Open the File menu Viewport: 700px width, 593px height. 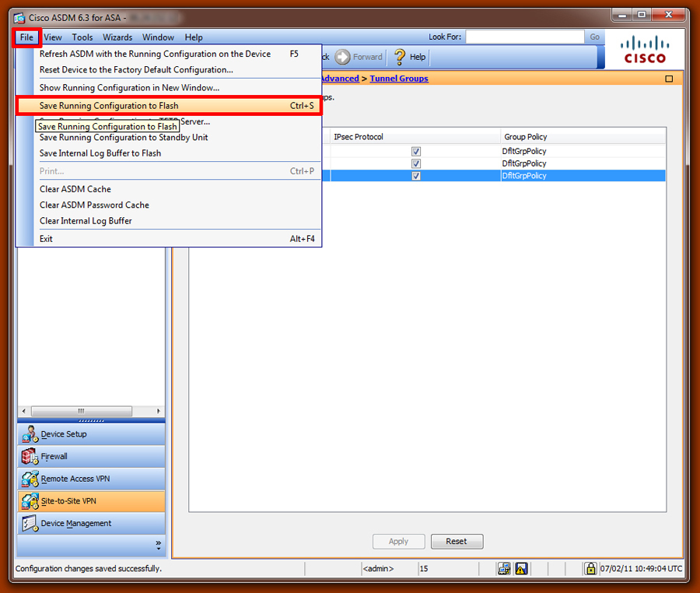coord(26,37)
